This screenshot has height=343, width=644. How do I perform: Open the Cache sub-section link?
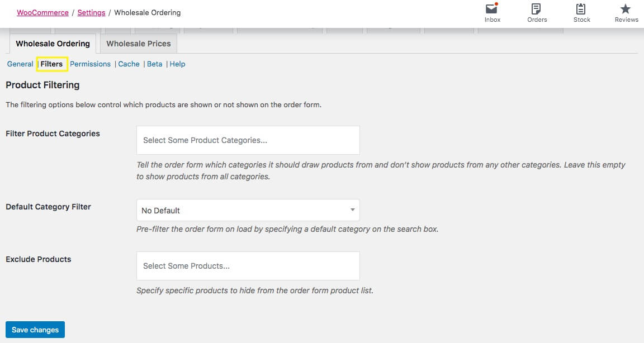[x=129, y=64]
